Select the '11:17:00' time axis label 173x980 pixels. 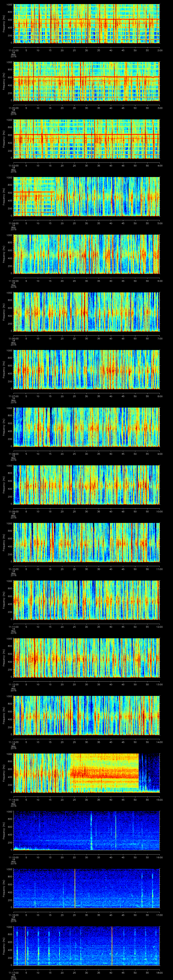pyautogui.click(x=14, y=972)
